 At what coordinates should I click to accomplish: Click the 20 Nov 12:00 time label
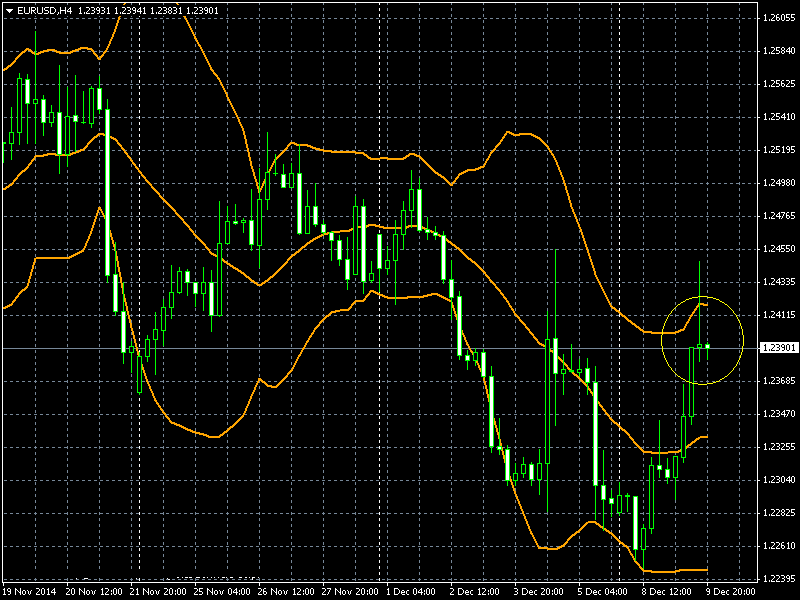(x=94, y=592)
